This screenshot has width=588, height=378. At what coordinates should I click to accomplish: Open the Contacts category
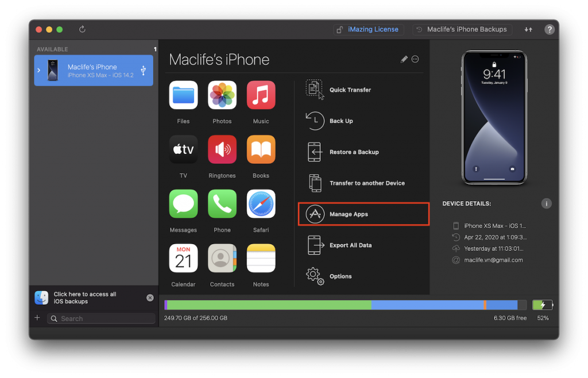pos(222,258)
